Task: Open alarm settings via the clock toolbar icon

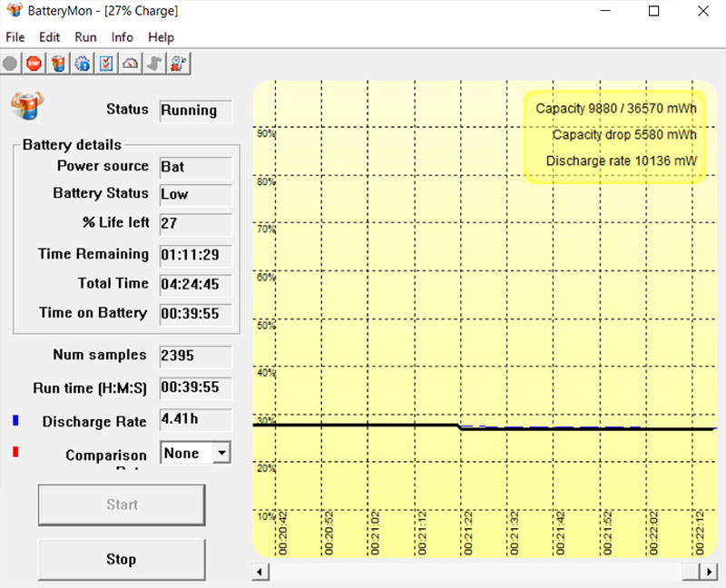Action: coord(178,64)
